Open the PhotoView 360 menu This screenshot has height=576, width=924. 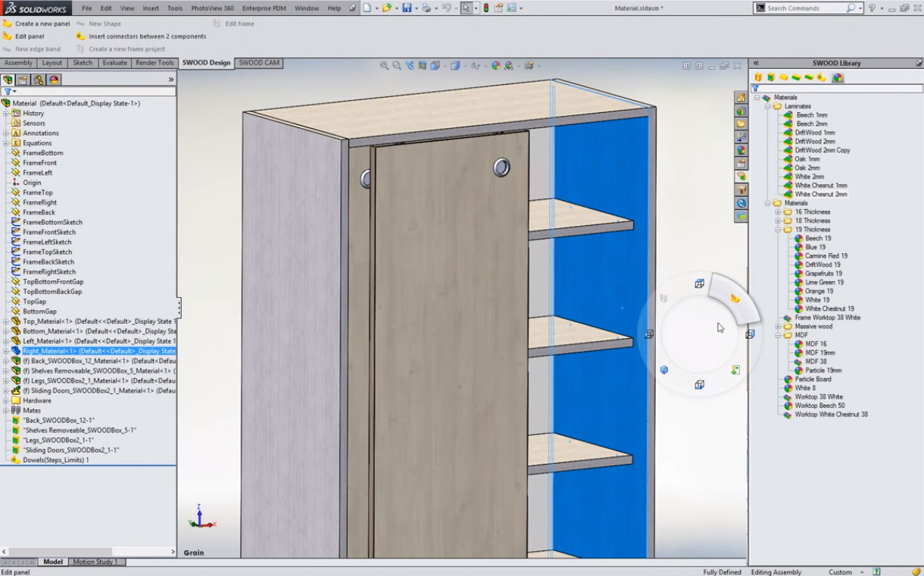(212, 8)
